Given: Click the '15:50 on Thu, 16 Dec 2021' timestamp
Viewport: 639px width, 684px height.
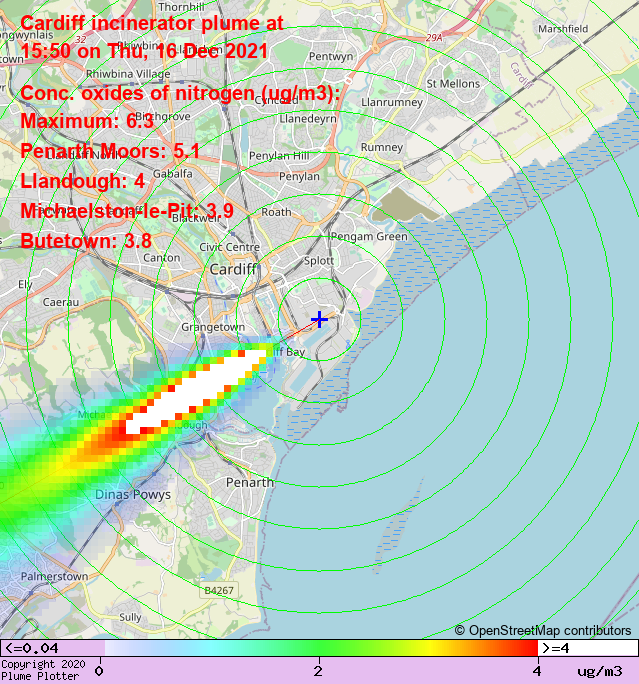Looking at the screenshot, I should (x=144, y=51).
